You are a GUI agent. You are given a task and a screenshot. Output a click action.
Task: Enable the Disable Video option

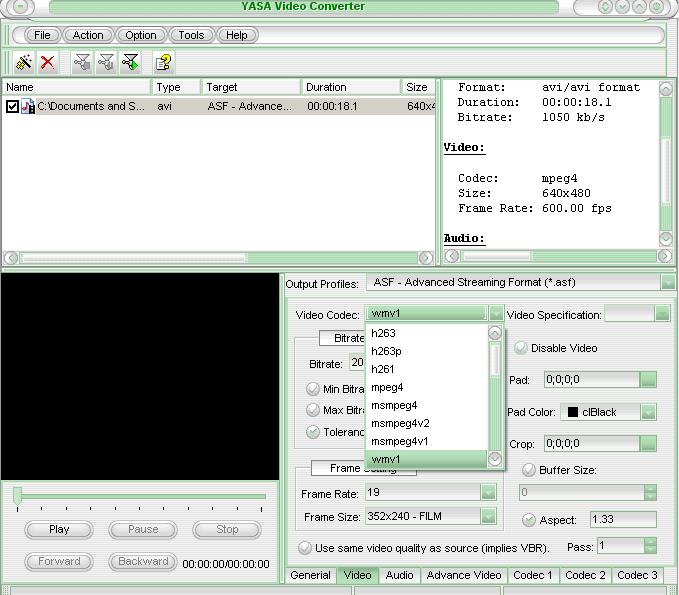(x=521, y=348)
